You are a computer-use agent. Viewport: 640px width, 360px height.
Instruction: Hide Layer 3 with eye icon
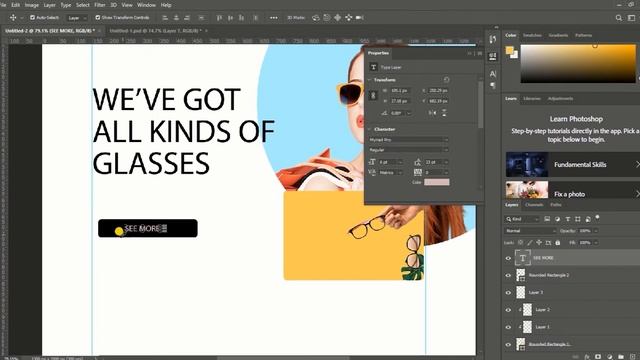pyautogui.click(x=508, y=292)
